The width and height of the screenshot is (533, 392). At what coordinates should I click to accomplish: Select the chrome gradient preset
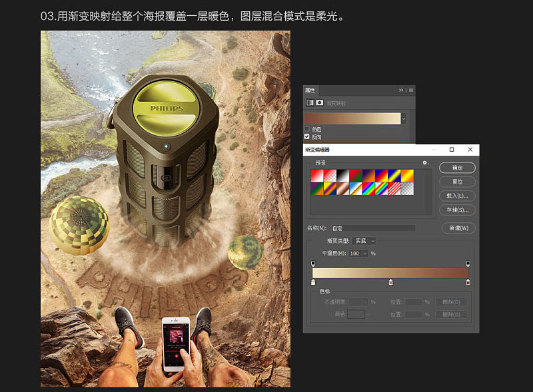pos(356,188)
